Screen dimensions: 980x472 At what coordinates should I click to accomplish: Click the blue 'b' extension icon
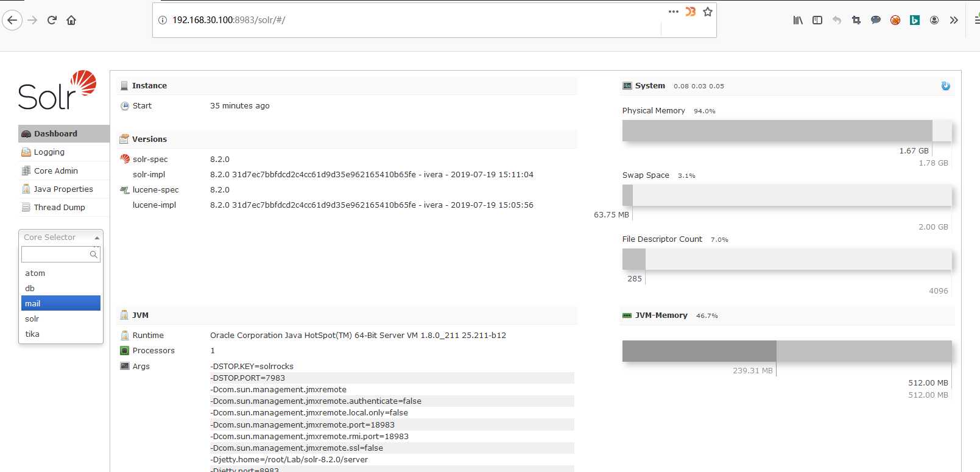click(915, 20)
